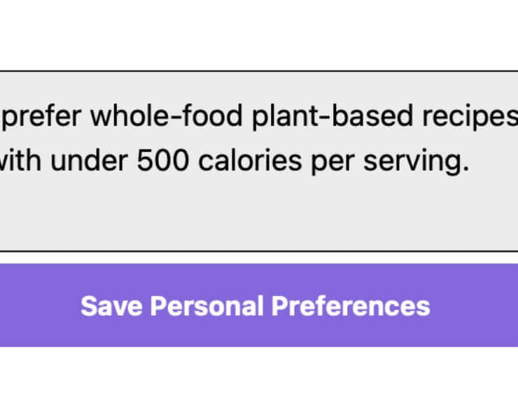Click the number "500" in the text

pos(162,162)
